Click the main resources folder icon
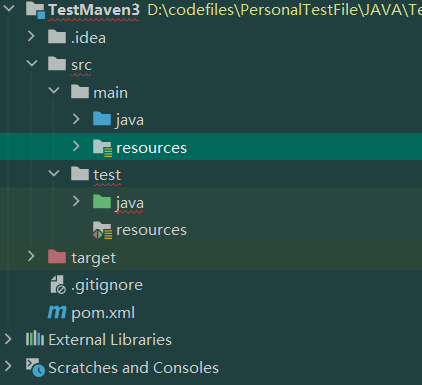This screenshot has height=385, width=422. tap(102, 148)
